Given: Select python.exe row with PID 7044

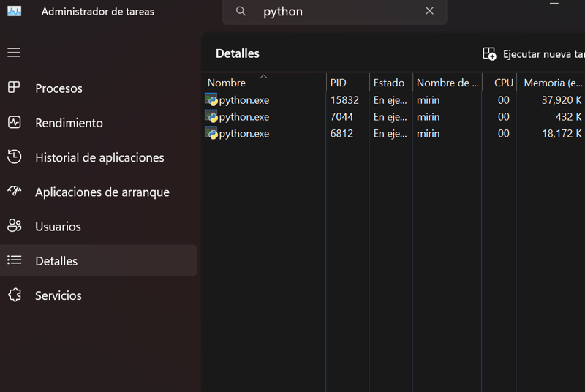Looking at the screenshot, I should [244, 117].
